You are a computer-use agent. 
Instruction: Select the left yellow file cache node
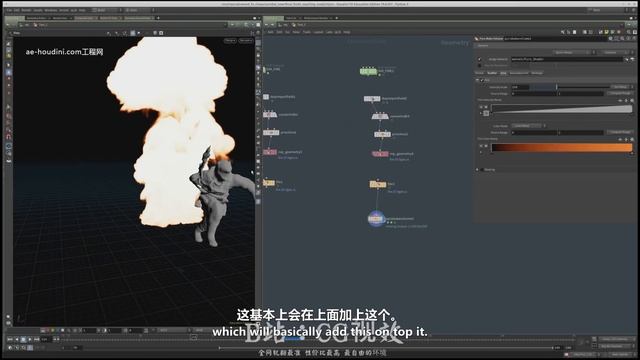pos(269,183)
